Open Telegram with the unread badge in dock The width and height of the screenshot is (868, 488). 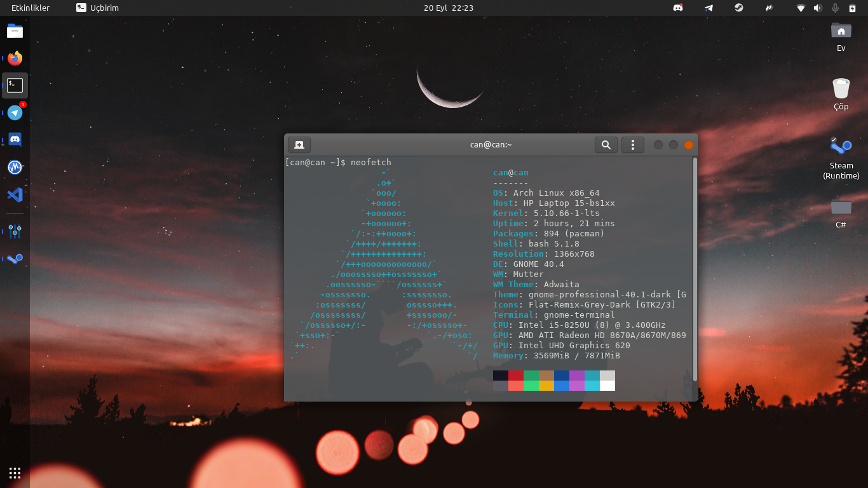point(15,112)
